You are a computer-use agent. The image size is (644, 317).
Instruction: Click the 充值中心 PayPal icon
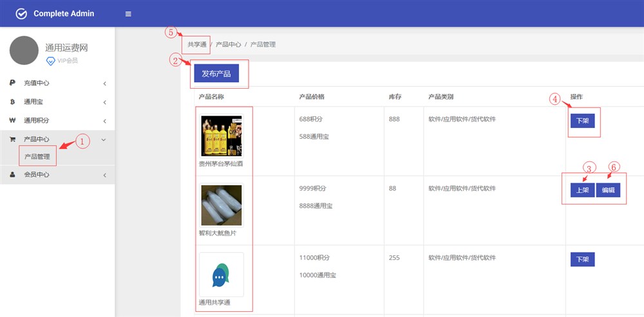point(12,83)
